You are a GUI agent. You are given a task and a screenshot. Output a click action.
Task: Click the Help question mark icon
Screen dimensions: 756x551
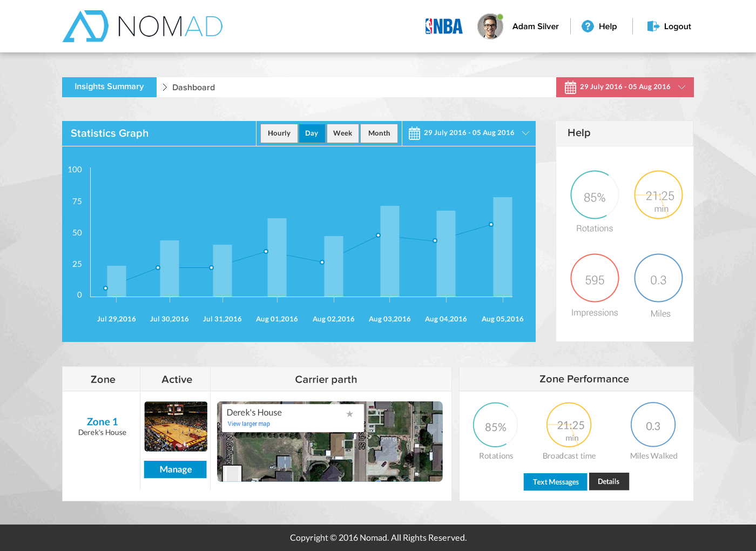588,26
